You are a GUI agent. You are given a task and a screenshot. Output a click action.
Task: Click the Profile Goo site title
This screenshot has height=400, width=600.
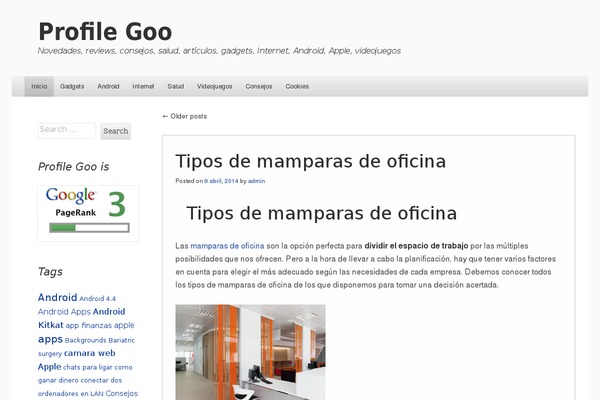tap(105, 31)
